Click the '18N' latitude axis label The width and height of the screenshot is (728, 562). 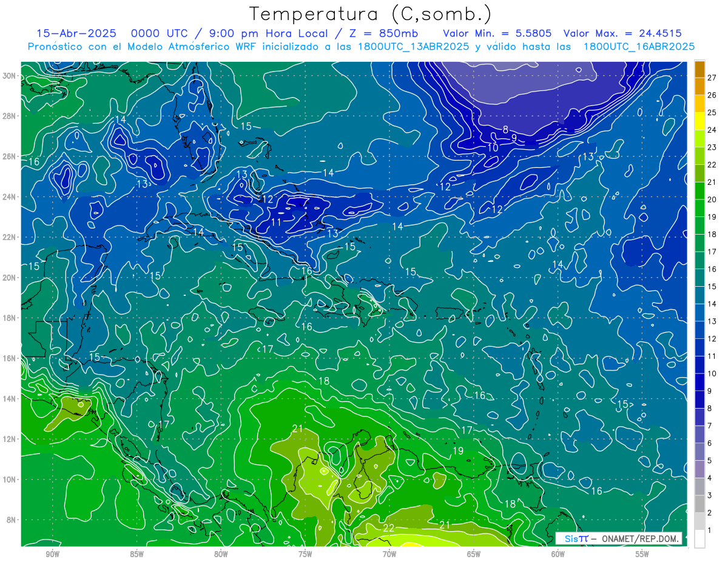10,318
